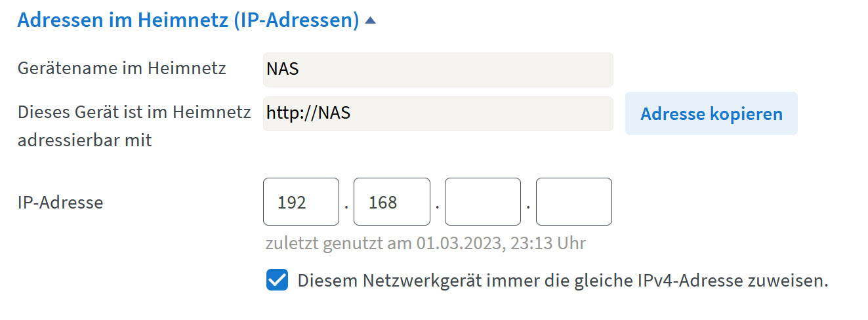Focus the empty third IP octet field
Screen dimensions: 868x320
[483, 202]
